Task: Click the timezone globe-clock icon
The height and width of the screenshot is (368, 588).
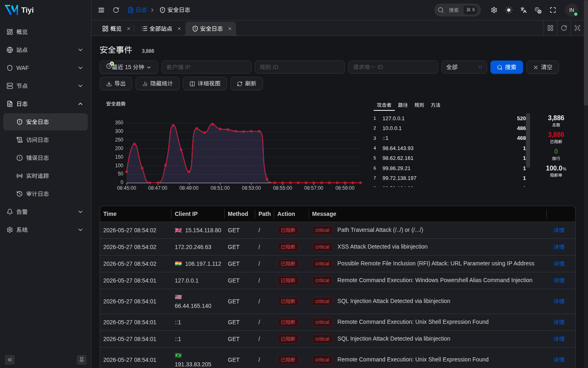Action: coord(538,10)
